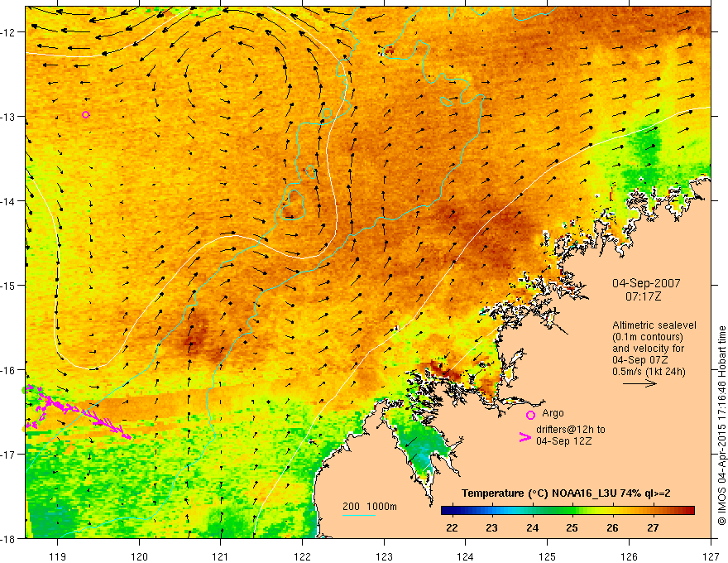The height and width of the screenshot is (563, 728).
Task: Click the '04-Sep 07Z' text
Action: pyautogui.click(x=640, y=360)
